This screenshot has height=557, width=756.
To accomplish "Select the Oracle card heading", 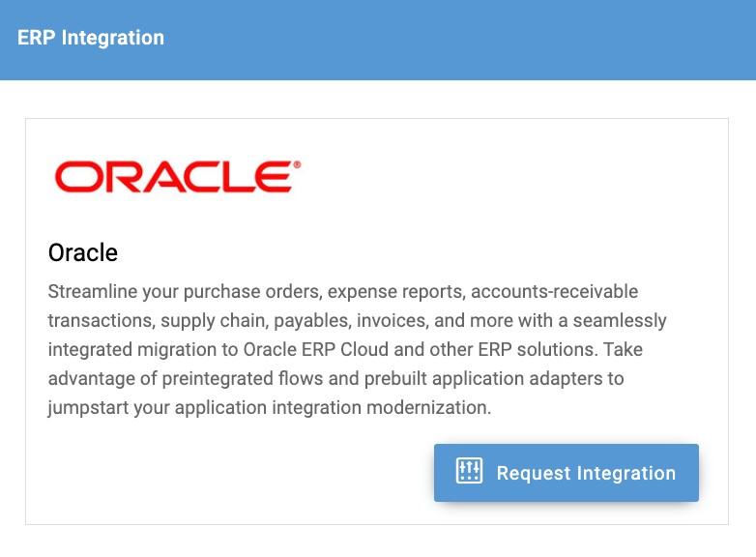I will pos(83,253).
